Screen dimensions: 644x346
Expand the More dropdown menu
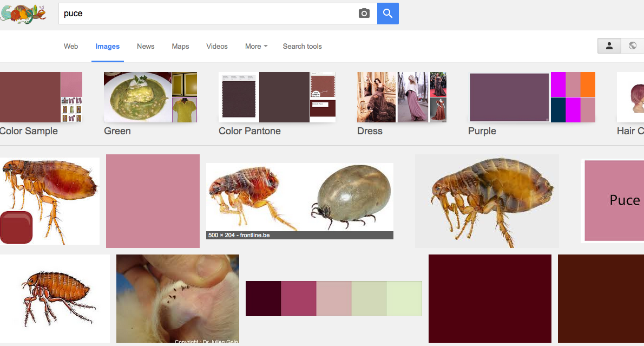pos(256,47)
